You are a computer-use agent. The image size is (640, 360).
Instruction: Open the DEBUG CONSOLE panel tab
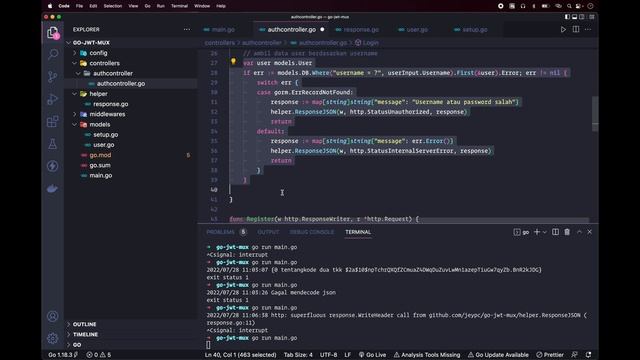[x=311, y=232]
